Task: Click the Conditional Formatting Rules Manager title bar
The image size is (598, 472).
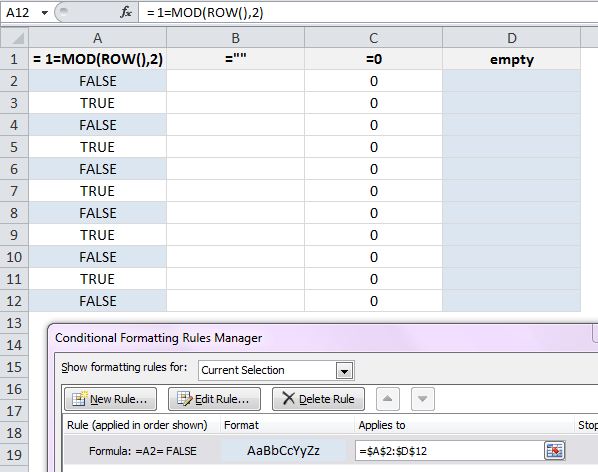Action: (x=323, y=338)
